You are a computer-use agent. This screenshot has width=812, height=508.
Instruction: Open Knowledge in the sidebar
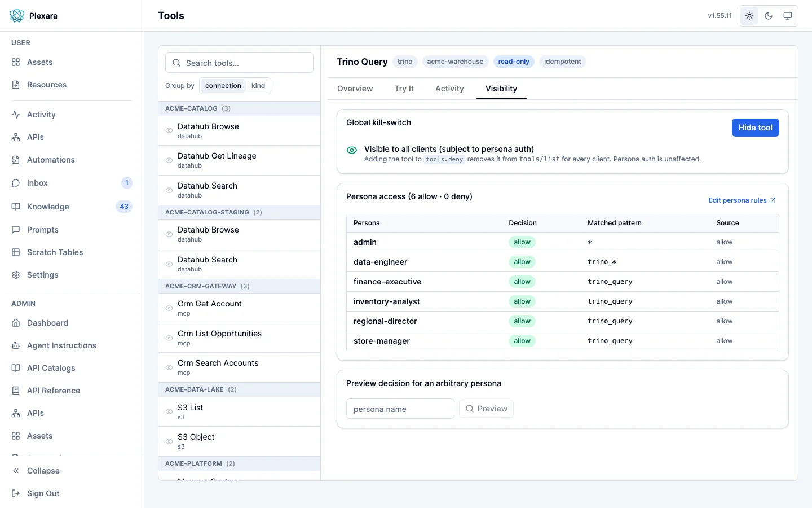tap(72, 207)
